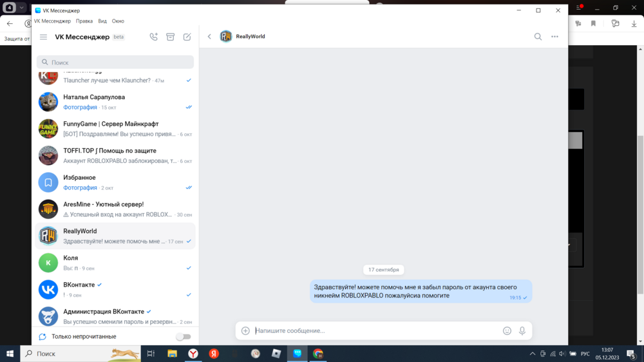Open the notification center icon
This screenshot has width=644, height=362.
pyautogui.click(x=632, y=354)
